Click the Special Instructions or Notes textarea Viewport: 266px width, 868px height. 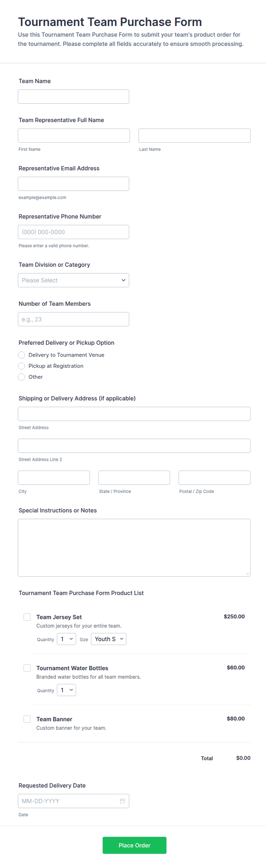coord(134,548)
